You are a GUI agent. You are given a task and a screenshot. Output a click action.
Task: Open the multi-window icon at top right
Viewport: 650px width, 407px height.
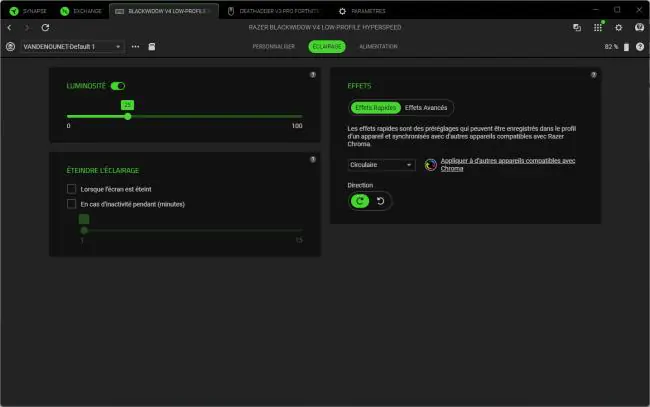point(577,27)
